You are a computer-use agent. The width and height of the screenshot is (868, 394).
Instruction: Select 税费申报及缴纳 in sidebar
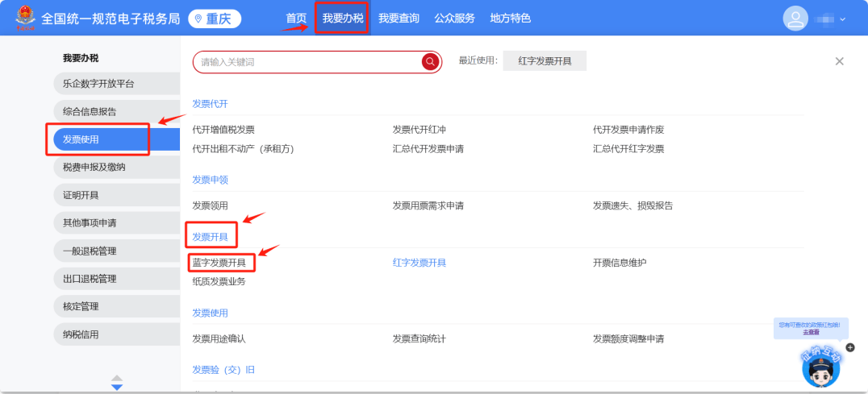pyautogui.click(x=94, y=168)
